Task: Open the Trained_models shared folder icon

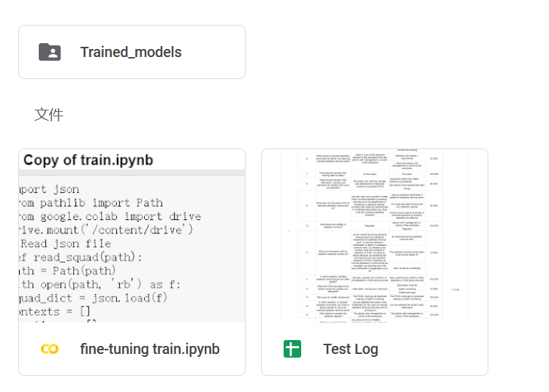Action: (x=50, y=52)
